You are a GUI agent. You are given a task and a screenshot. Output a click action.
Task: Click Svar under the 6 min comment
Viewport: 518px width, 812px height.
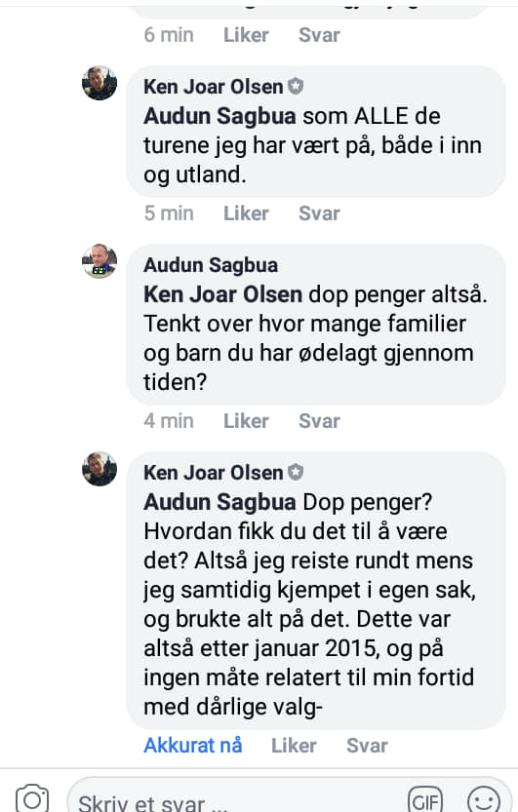click(x=319, y=35)
